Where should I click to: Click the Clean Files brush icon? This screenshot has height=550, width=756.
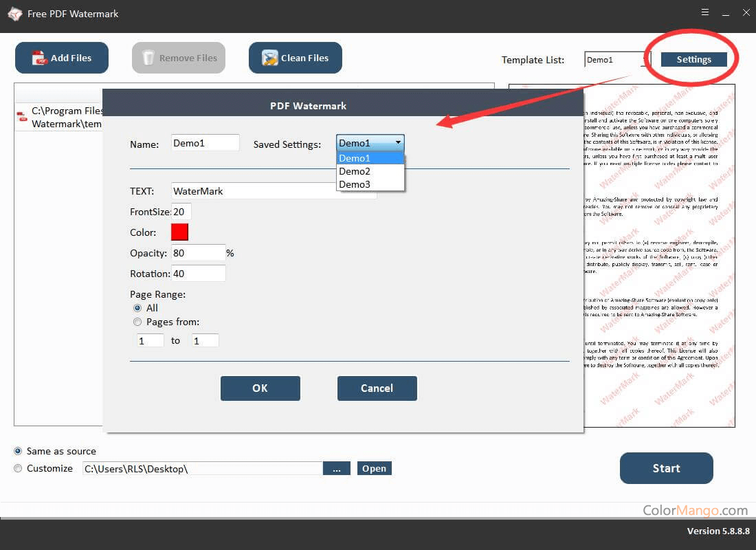click(x=270, y=58)
